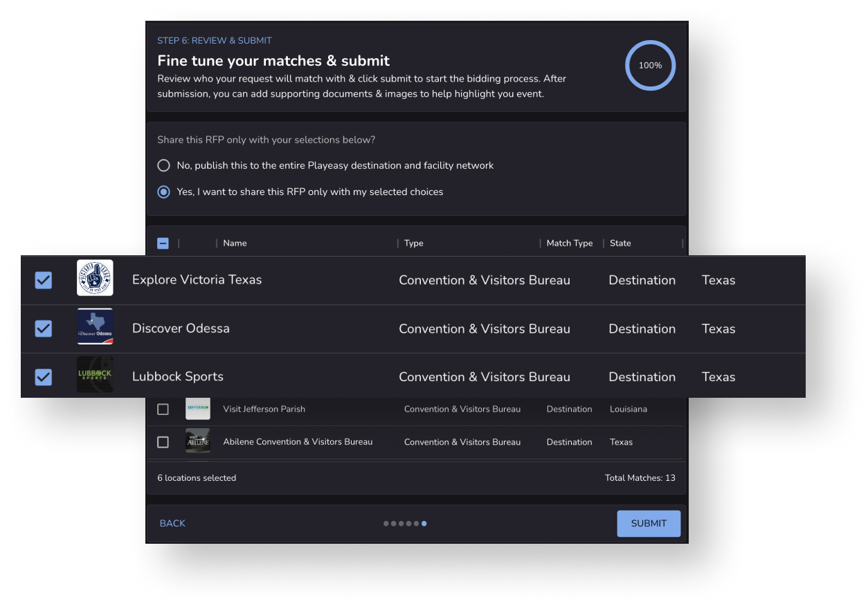
Task: Check Abilene Convention & Visitors Bureau
Action: pos(163,441)
